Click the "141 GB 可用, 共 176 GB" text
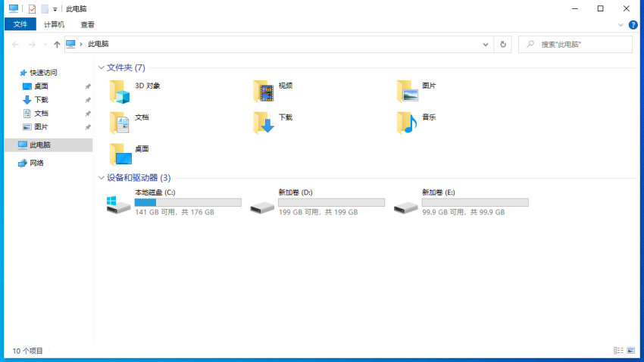644x362 pixels. click(x=174, y=212)
